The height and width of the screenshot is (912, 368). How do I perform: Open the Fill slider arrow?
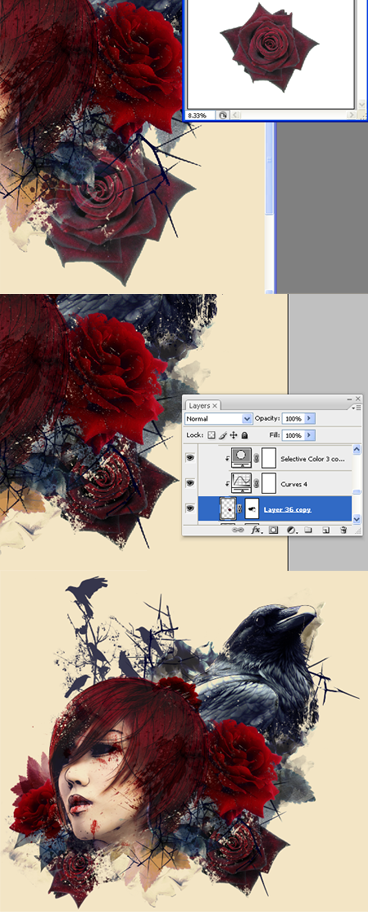309,435
